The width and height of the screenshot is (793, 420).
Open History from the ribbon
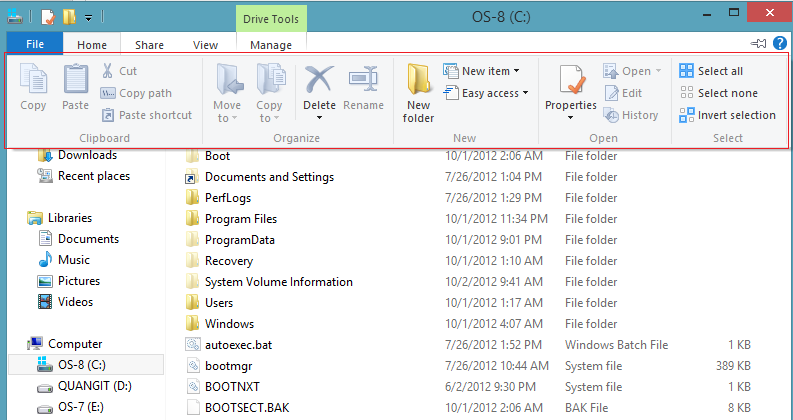(x=631, y=115)
